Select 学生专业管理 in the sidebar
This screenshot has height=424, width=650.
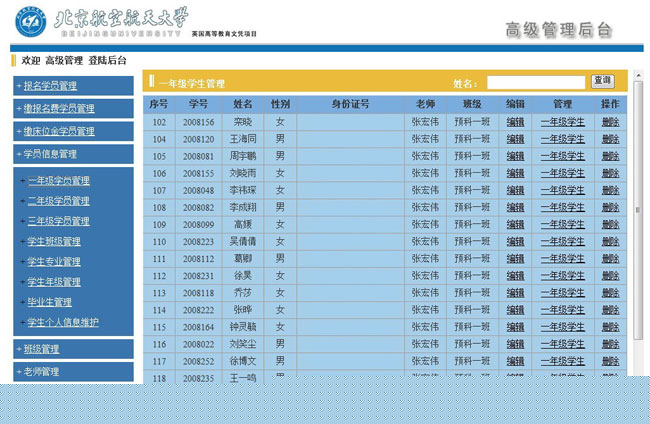pos(54,262)
